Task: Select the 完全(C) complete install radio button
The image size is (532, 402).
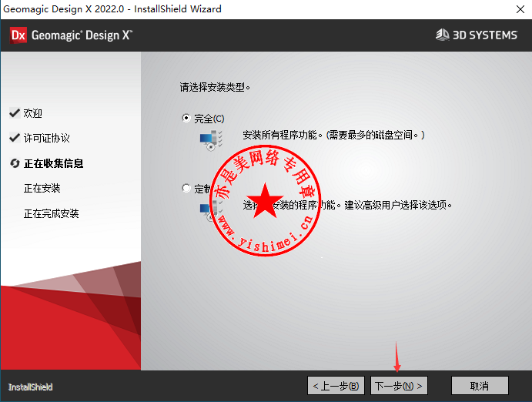Action: (x=186, y=118)
